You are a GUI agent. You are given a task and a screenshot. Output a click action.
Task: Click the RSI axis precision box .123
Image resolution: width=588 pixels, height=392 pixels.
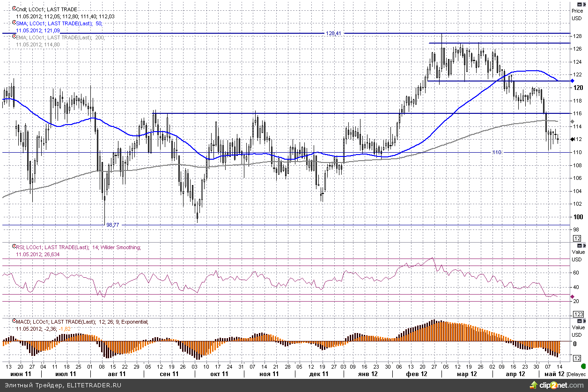pos(578,314)
